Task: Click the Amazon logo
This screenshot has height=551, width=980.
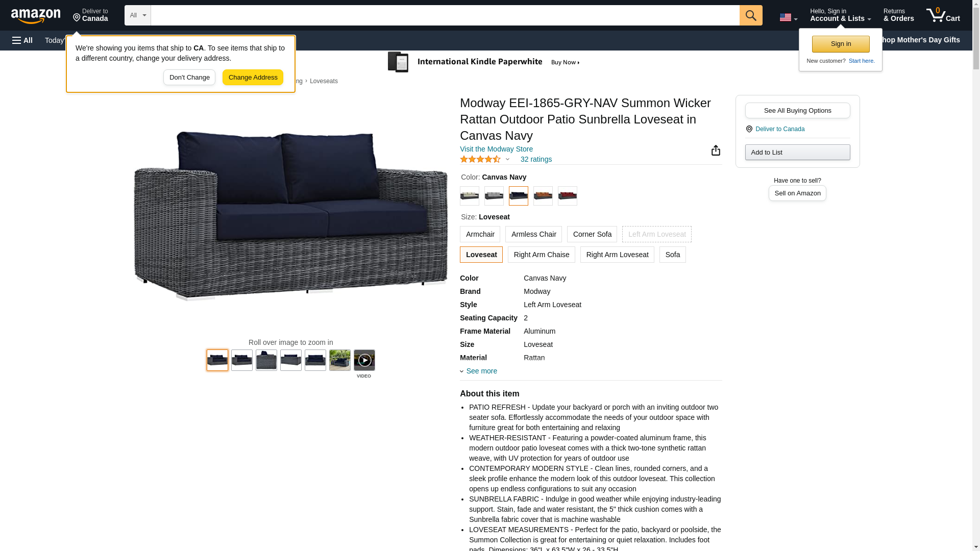Action: pos(36,16)
